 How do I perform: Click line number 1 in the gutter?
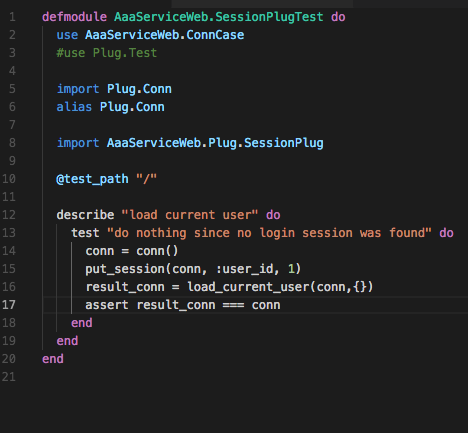click(x=12, y=17)
